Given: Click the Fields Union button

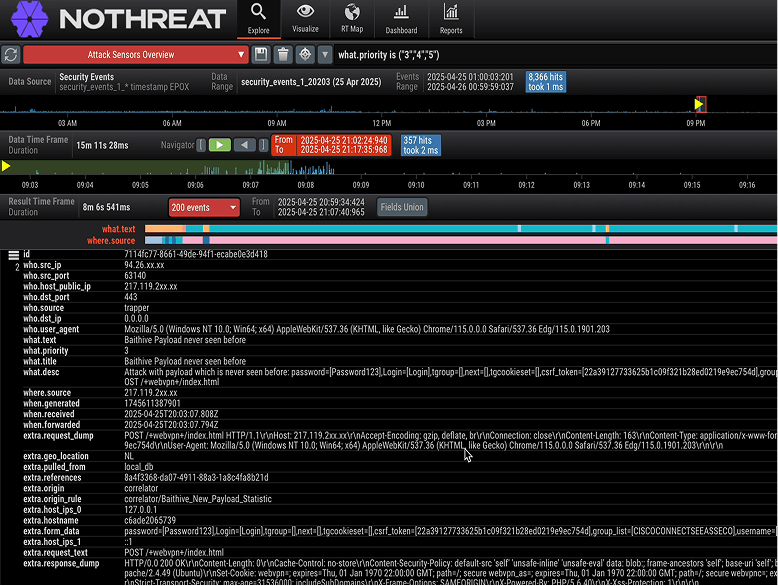Looking at the screenshot, I should point(402,207).
